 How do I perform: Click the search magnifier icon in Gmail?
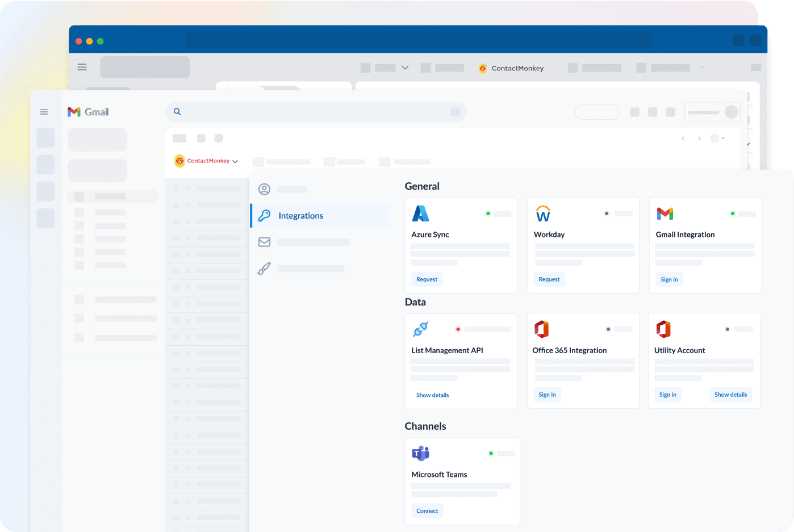(x=177, y=112)
